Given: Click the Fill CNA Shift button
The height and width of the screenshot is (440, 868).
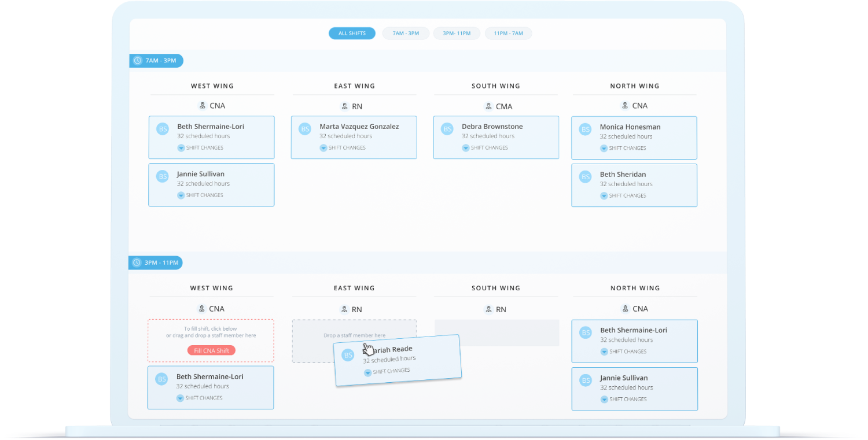Looking at the screenshot, I should [x=211, y=350].
